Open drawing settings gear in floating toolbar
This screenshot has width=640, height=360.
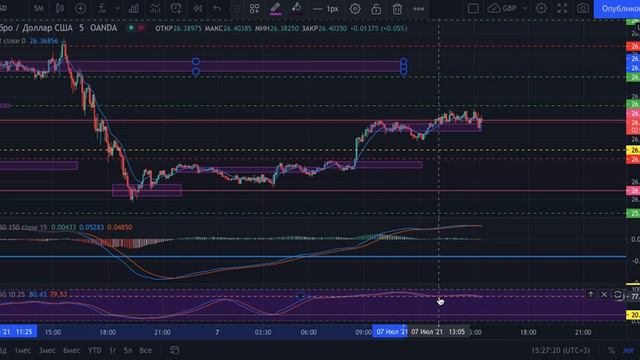(355, 9)
